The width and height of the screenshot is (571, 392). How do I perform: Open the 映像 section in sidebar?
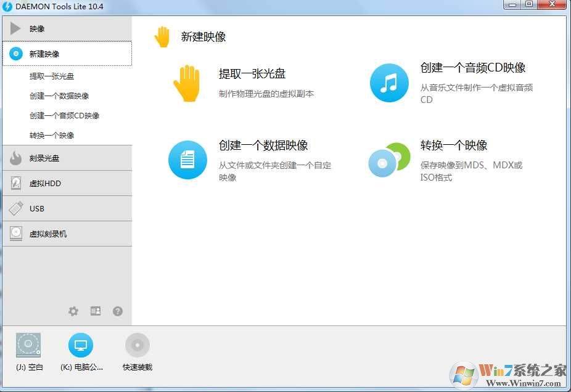pos(67,28)
